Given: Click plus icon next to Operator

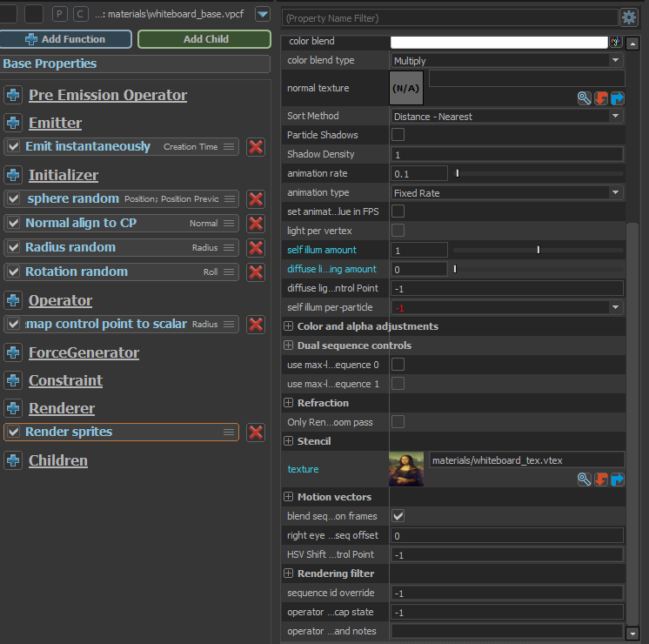Looking at the screenshot, I should click(13, 300).
